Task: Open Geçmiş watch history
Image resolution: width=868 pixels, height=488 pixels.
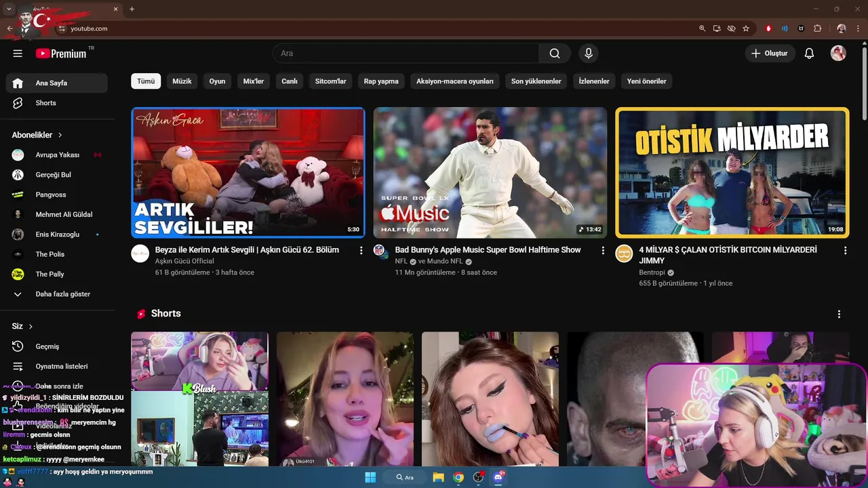Action: click(x=57, y=346)
